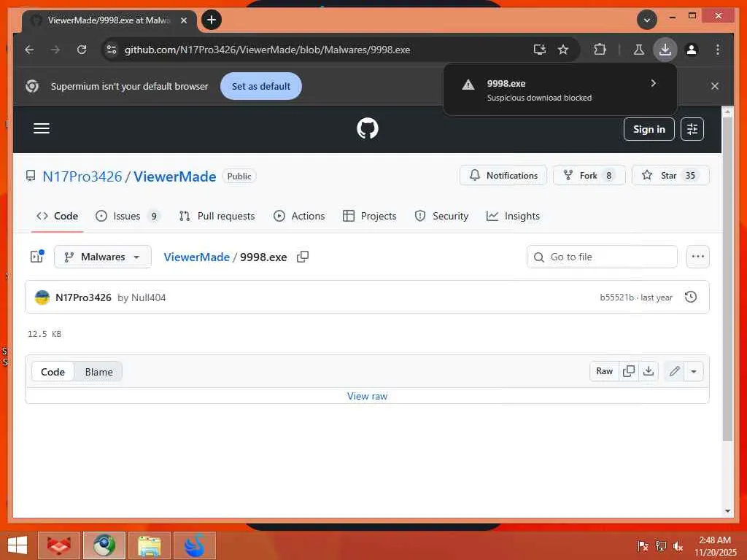747x560 pixels.
Task: Copy raw file contents icon
Action: click(628, 371)
